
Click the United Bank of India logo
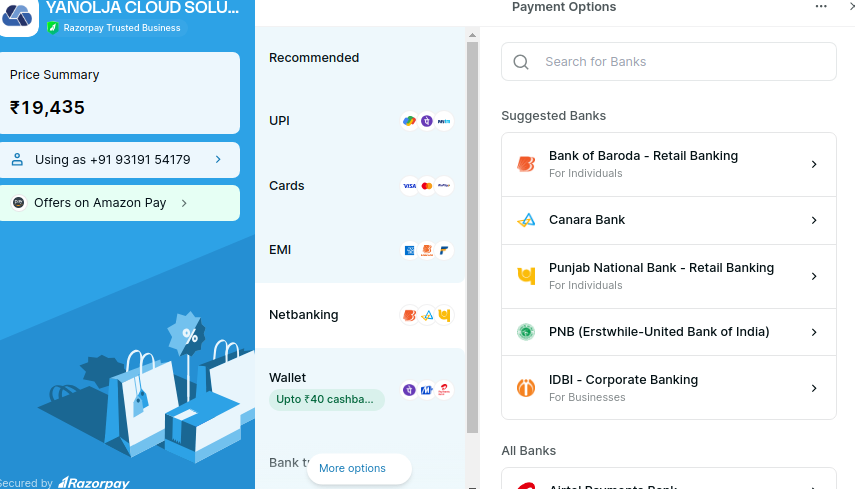tap(526, 332)
